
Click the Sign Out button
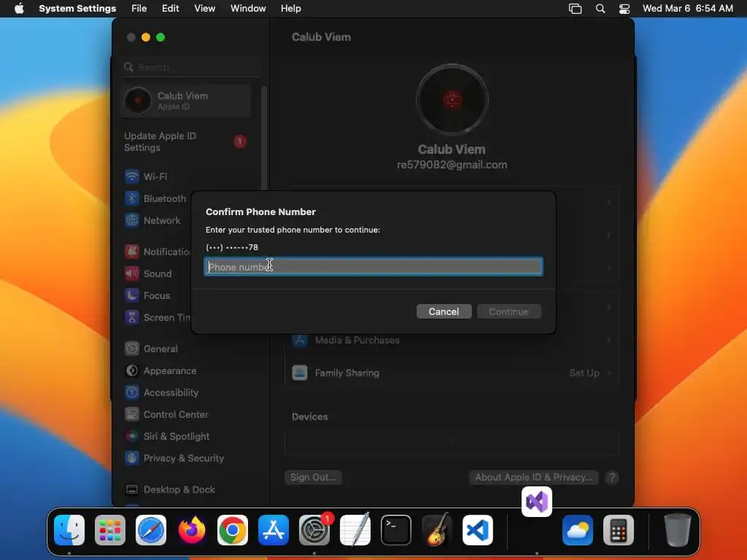coord(313,477)
